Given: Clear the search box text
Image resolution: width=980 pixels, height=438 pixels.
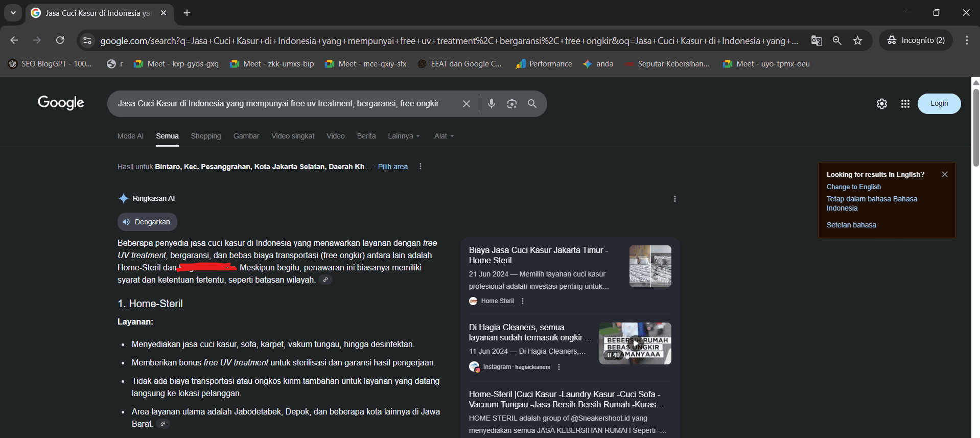Looking at the screenshot, I should click(466, 104).
